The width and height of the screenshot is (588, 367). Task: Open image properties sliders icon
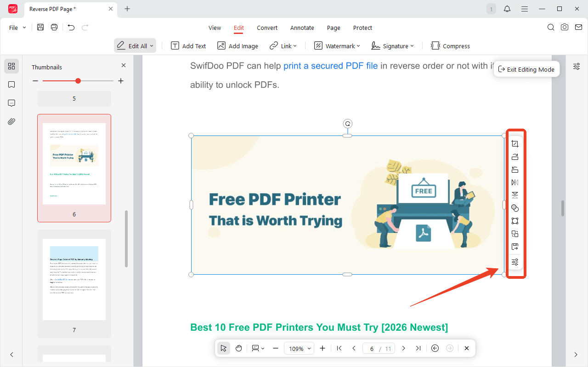pyautogui.click(x=515, y=262)
